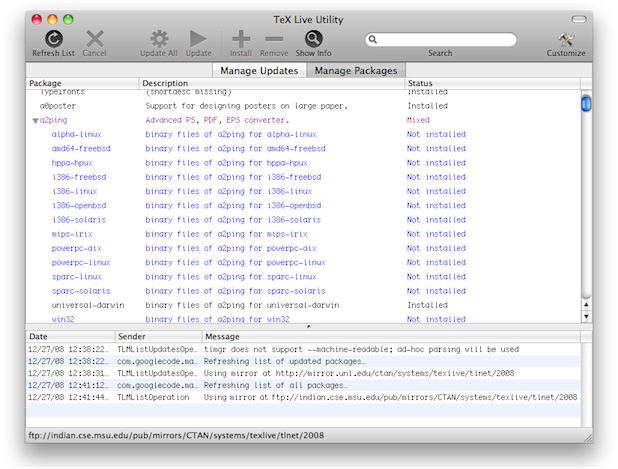This screenshot has width=618, height=469.
Task: Click the status bar mirror URL text
Action: point(176,435)
